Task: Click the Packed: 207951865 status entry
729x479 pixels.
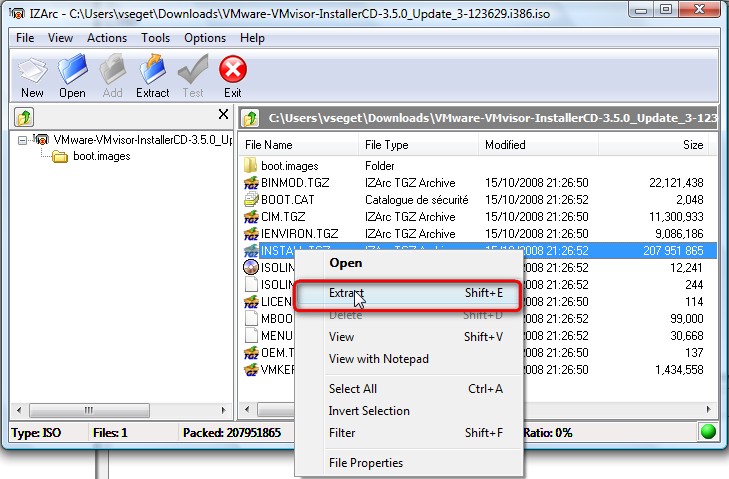Action: [232, 433]
